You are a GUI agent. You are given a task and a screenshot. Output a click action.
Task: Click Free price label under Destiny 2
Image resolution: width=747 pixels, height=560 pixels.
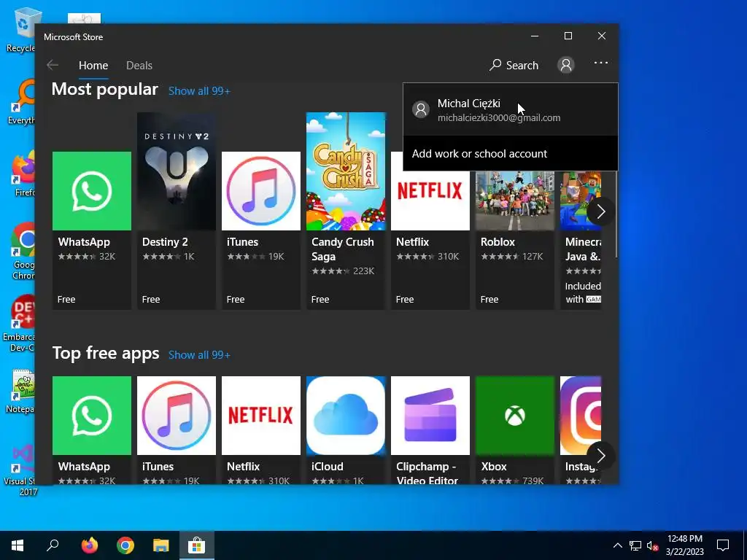[x=150, y=300]
